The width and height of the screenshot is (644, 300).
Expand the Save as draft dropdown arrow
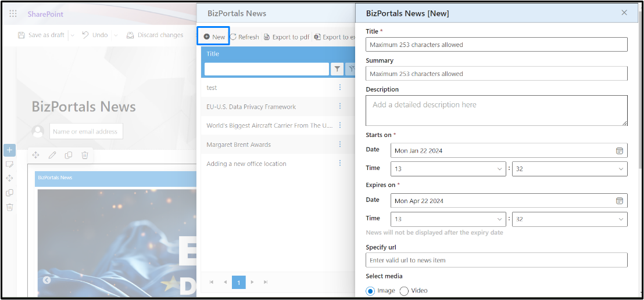click(72, 35)
